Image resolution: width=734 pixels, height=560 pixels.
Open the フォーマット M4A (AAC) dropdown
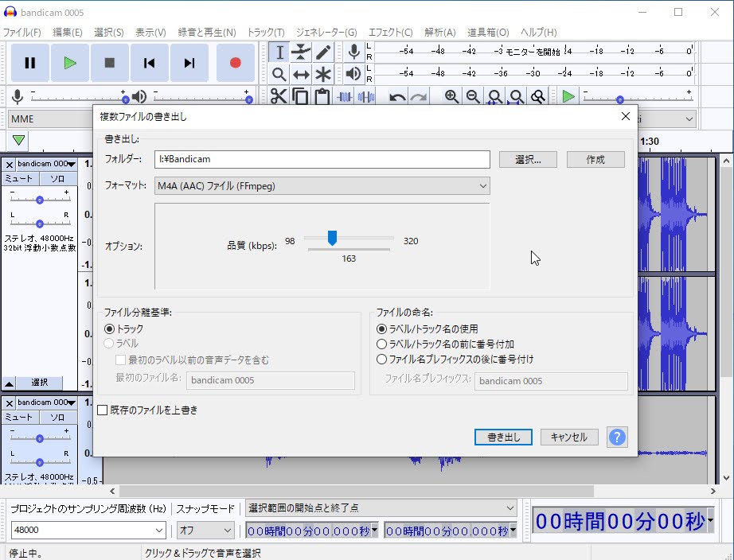click(x=322, y=186)
